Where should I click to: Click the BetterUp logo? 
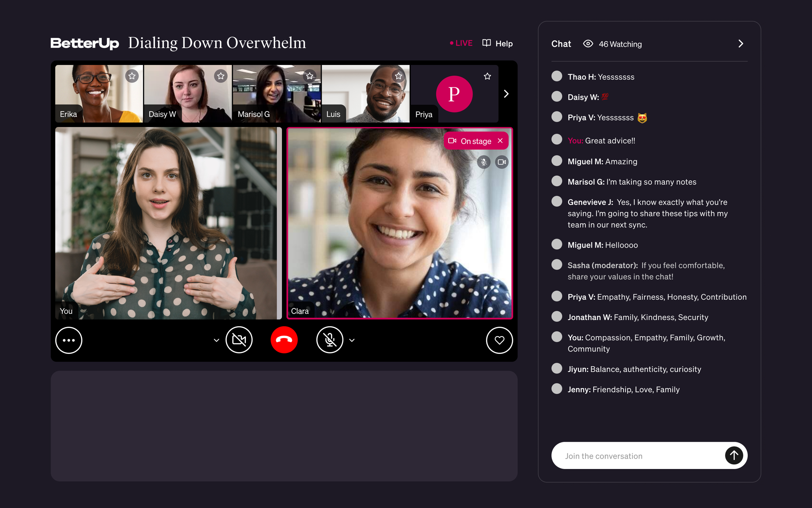84,43
